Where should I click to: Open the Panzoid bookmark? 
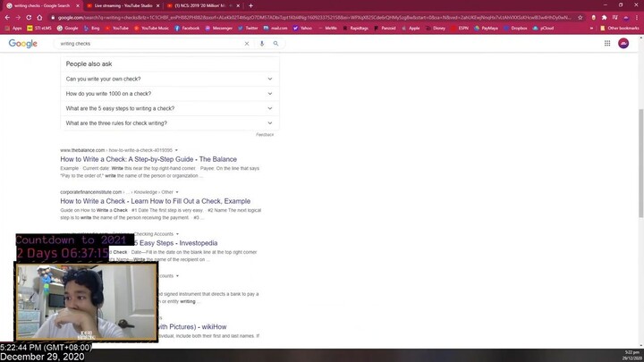point(385,29)
